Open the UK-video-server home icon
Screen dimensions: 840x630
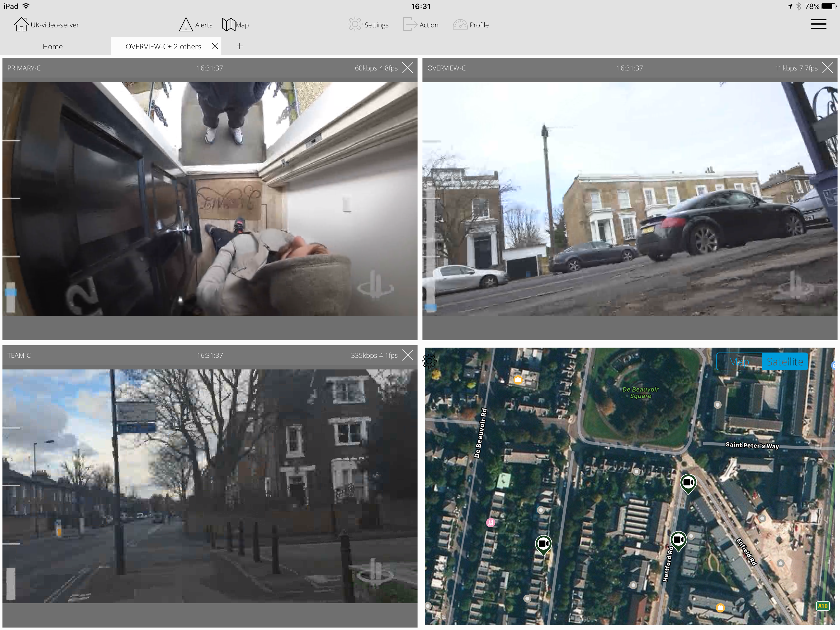(21, 25)
